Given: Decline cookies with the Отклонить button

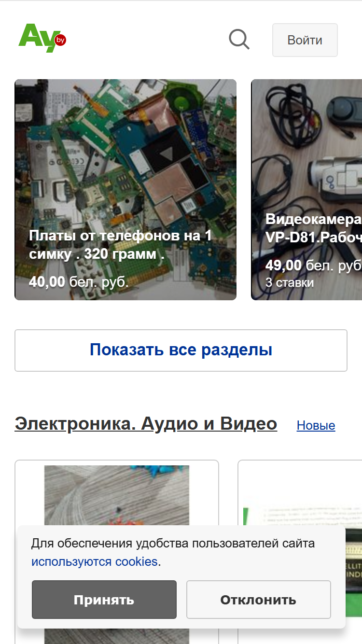Looking at the screenshot, I should (x=259, y=600).
